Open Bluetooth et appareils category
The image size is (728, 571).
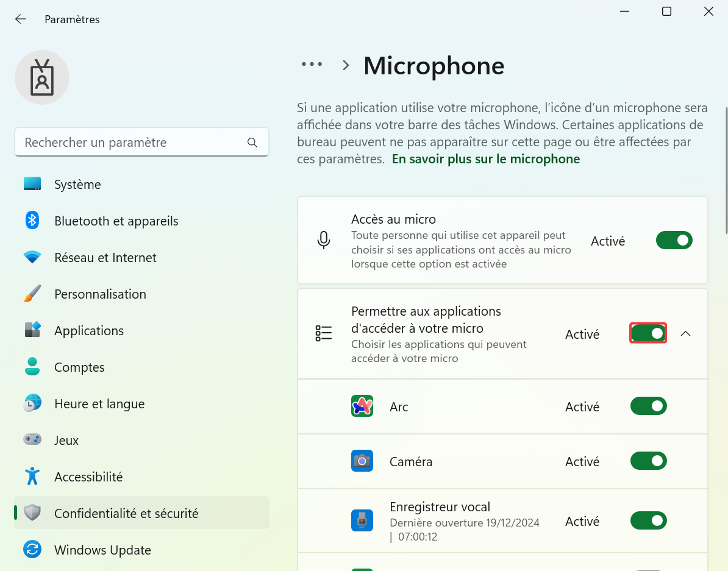tap(141, 221)
